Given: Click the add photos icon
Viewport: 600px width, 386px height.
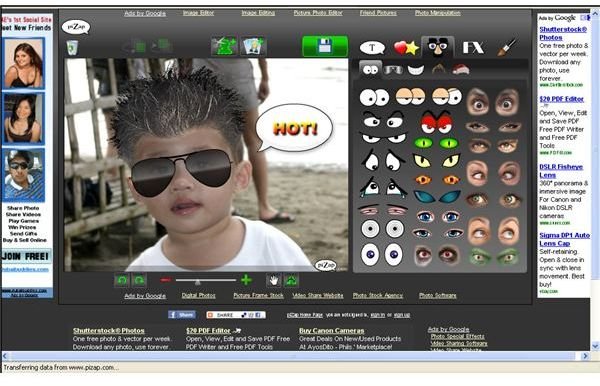Looking at the screenshot, I should point(253,46).
